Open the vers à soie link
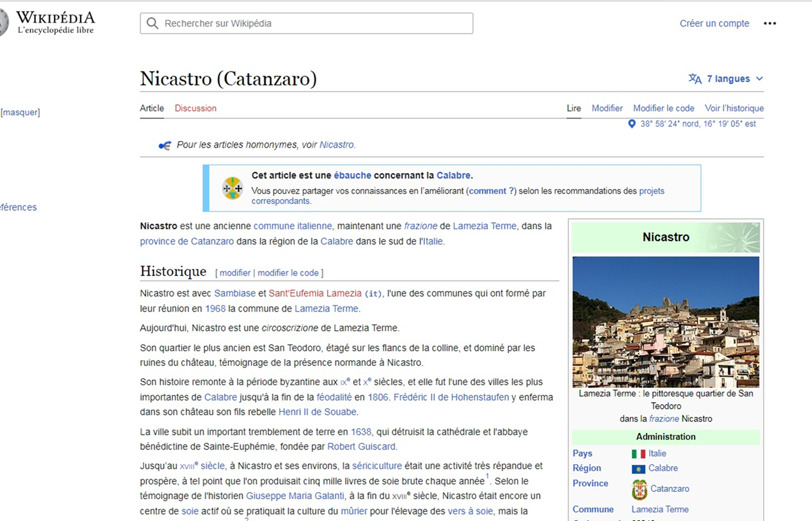 (x=470, y=511)
